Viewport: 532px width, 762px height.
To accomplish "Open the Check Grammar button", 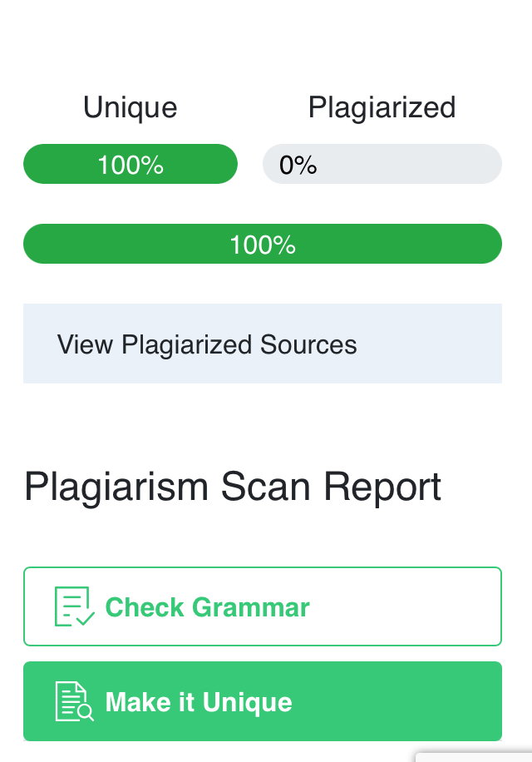I will [263, 606].
